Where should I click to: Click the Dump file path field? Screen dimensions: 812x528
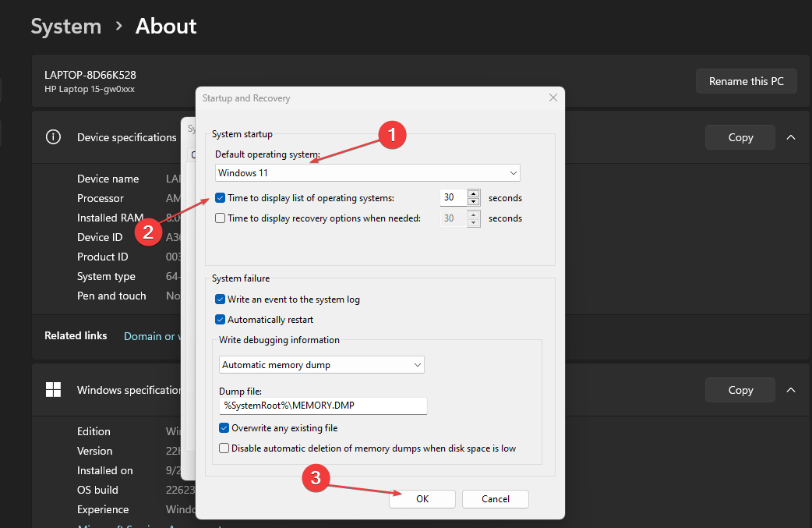pyautogui.click(x=323, y=406)
